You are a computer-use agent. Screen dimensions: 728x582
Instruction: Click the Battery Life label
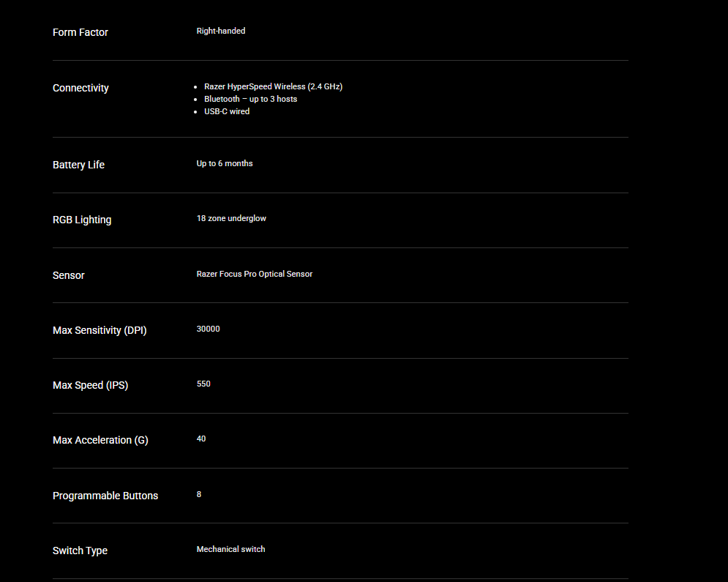78,165
